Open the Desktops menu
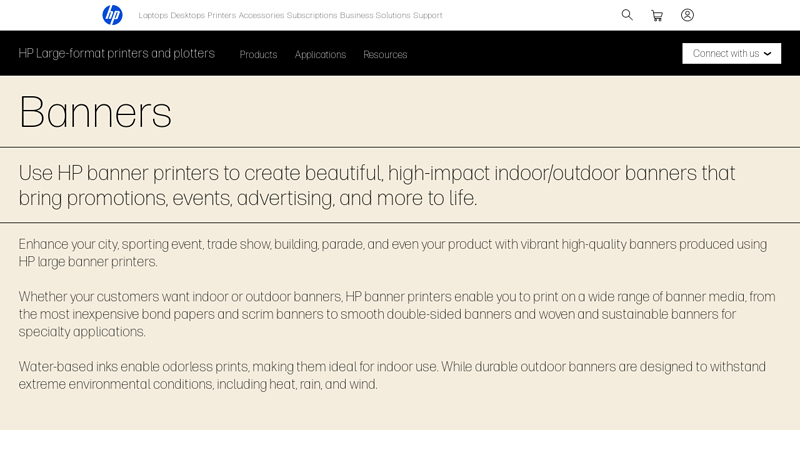The image size is (800, 450). tap(187, 15)
